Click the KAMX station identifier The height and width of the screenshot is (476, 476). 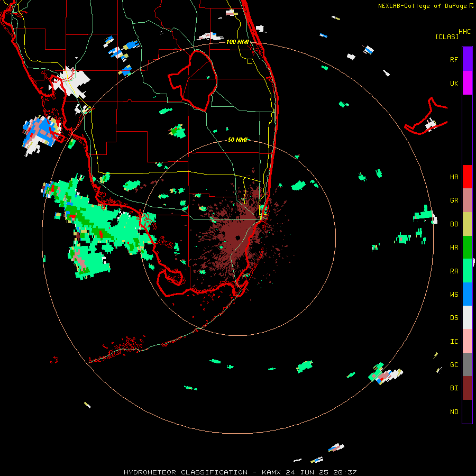point(272,472)
